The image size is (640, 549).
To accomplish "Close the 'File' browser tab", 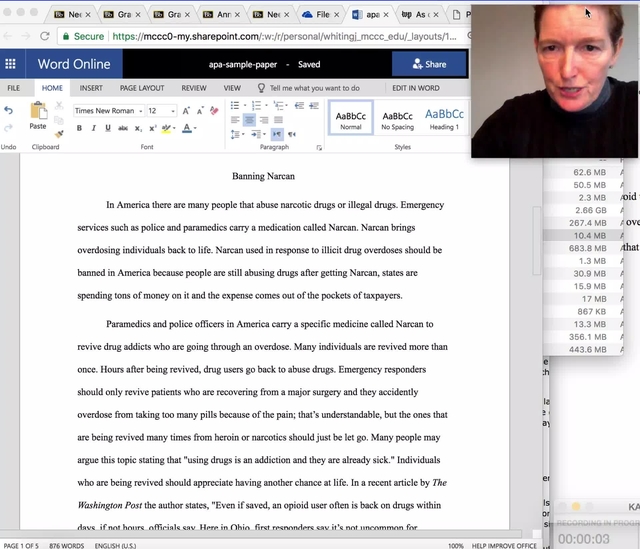I will tap(337, 15).
